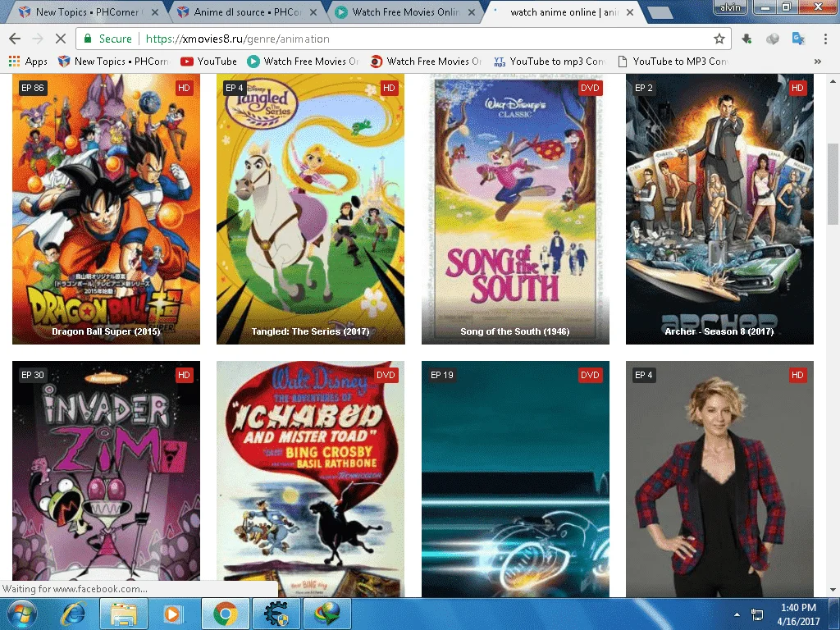Open the Invader Zim poster
The height and width of the screenshot is (630, 840).
[x=106, y=479]
